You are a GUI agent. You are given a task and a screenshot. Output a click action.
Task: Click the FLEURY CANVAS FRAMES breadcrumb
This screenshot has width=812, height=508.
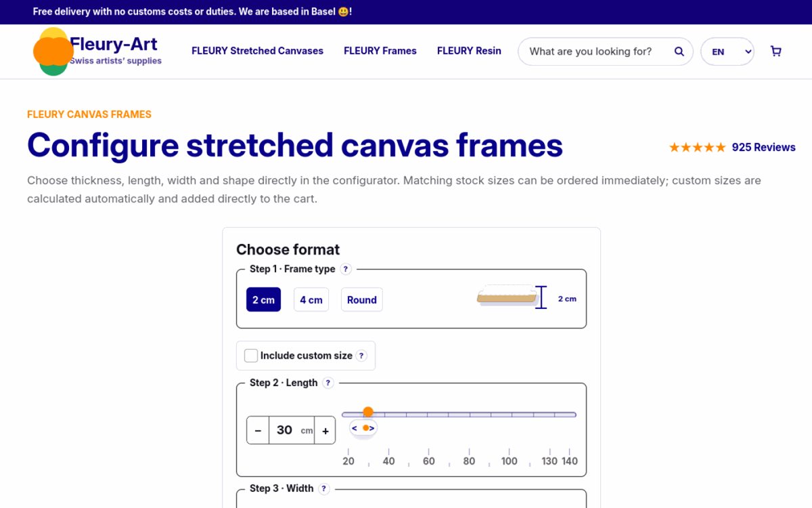pos(89,114)
